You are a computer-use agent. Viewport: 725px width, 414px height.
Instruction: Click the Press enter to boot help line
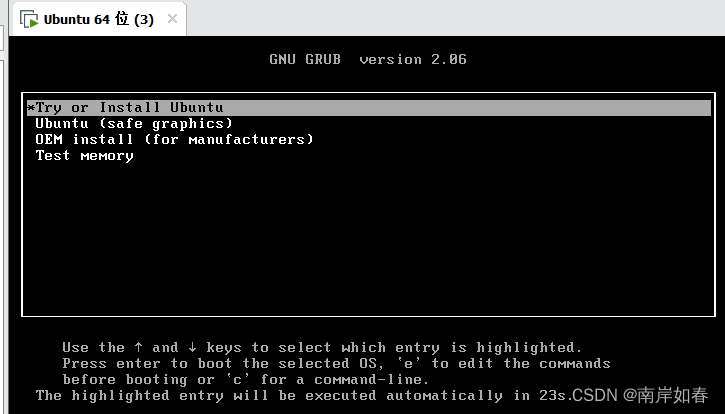click(336, 363)
